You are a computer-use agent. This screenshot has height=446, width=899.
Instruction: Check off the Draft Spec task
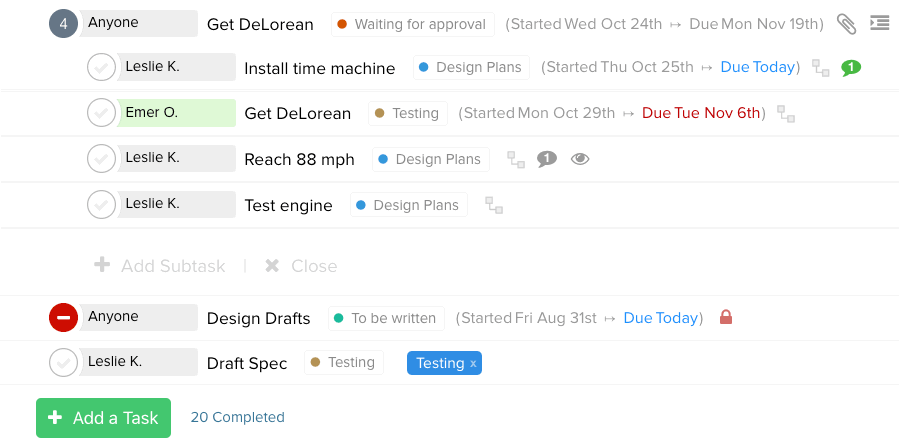tap(63, 362)
